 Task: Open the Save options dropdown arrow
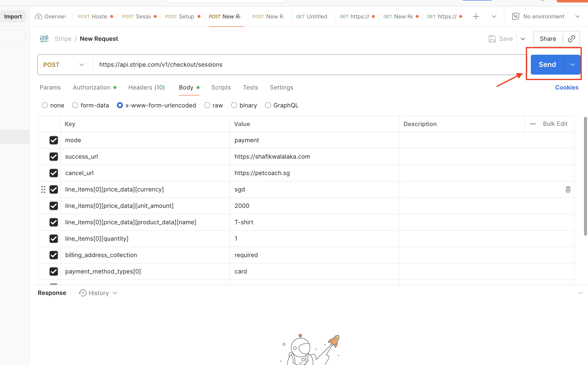coord(523,39)
